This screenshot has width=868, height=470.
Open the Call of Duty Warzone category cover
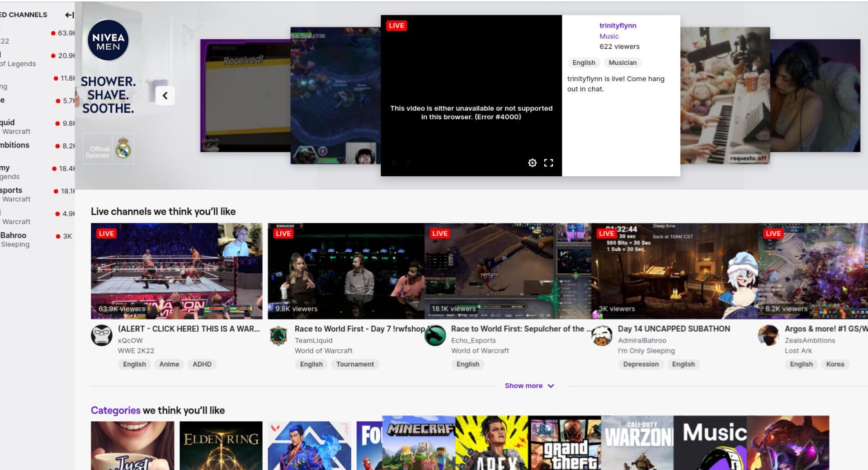pos(637,443)
